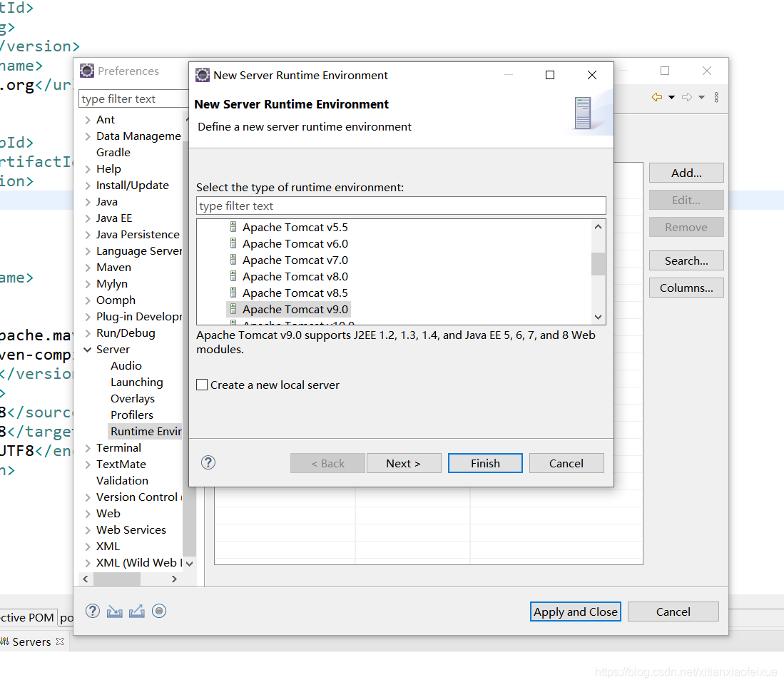Select the Oomph preferences item
Image resolution: width=784 pixels, height=685 pixels.
[x=116, y=300]
